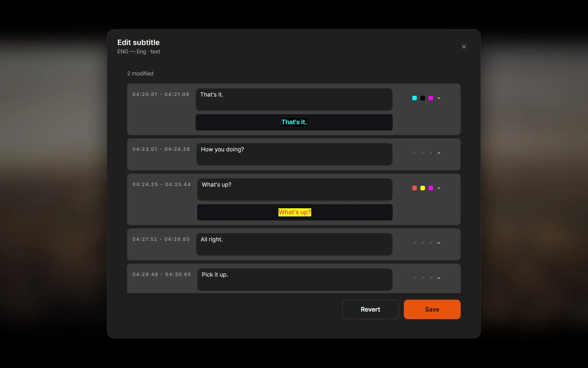This screenshot has width=588, height=368.
Task: Click second empty color slot for "All right."
Action: (x=423, y=243)
